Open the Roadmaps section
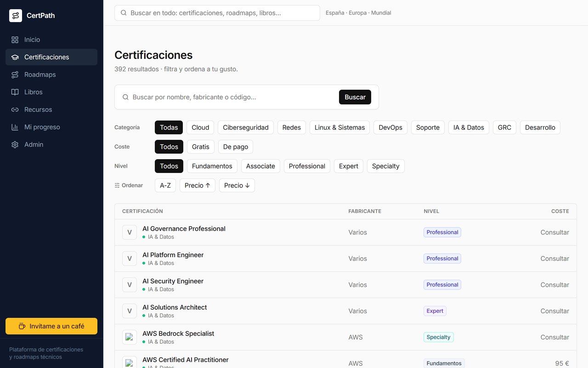The width and height of the screenshot is (588, 368). [x=51, y=75]
